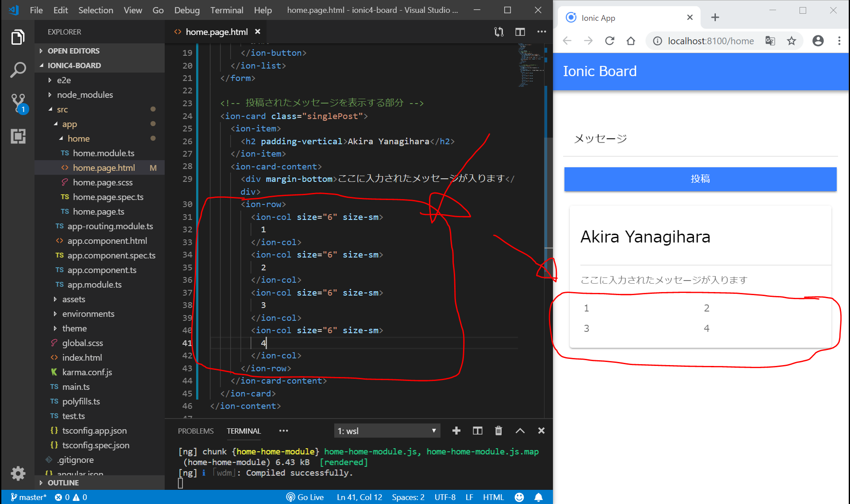This screenshot has width=850, height=504.
Task: Switch to the PROBLEMS tab
Action: tap(195, 431)
